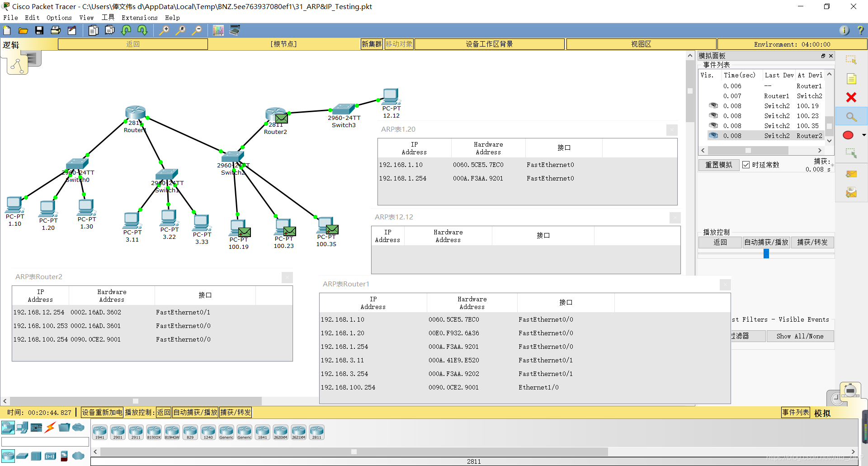Click the 视图区 button
This screenshot has width=868, height=466.
tap(641, 44)
